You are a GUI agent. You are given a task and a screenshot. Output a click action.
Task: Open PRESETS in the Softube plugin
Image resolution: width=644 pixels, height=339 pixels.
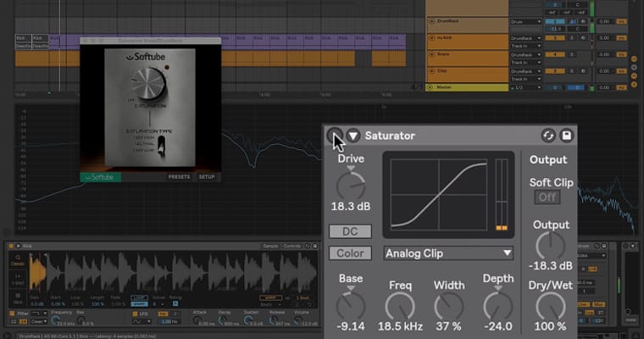pyautogui.click(x=179, y=177)
